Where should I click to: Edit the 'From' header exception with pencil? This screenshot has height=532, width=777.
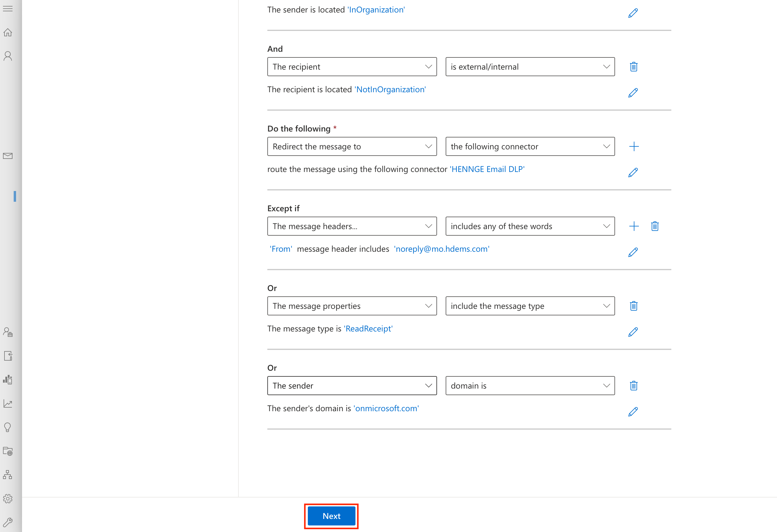click(633, 252)
